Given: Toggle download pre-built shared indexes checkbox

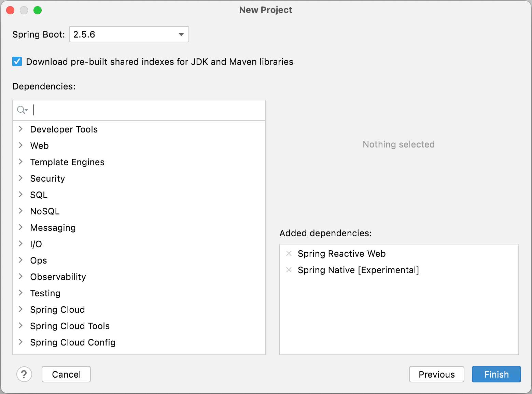Looking at the screenshot, I should click(17, 62).
